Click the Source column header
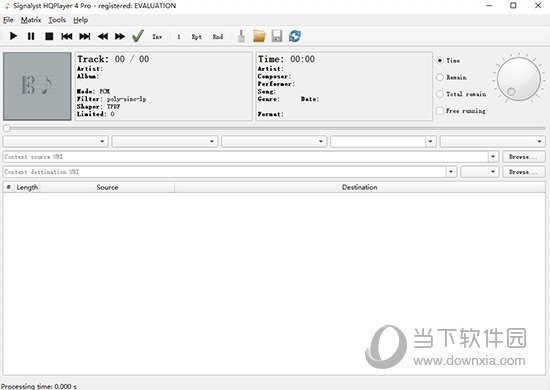The image size is (550, 390). [107, 187]
